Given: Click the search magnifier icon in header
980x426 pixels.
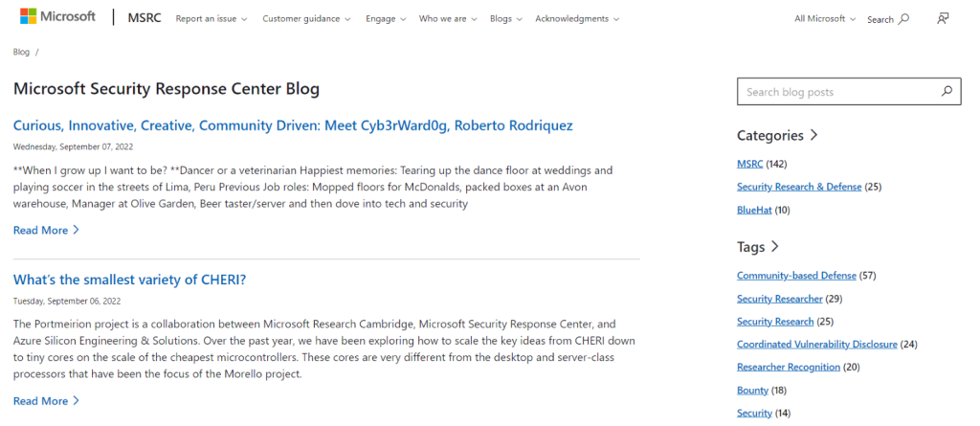Looking at the screenshot, I should click(x=904, y=19).
